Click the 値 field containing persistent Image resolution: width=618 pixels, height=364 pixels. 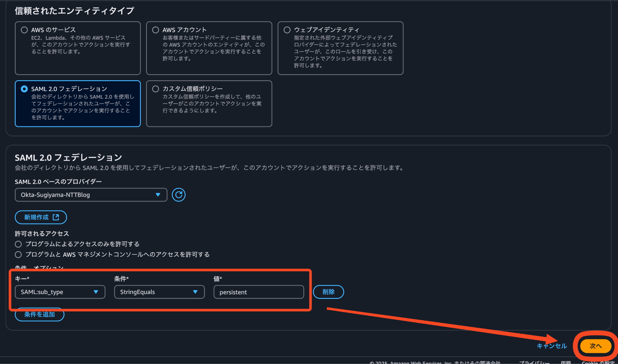point(259,292)
